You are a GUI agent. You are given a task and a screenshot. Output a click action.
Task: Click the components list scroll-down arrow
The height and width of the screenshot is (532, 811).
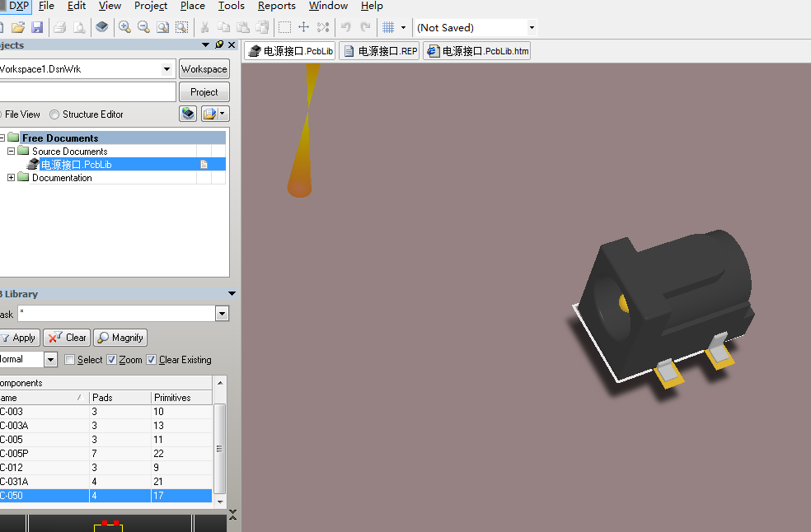(220, 502)
